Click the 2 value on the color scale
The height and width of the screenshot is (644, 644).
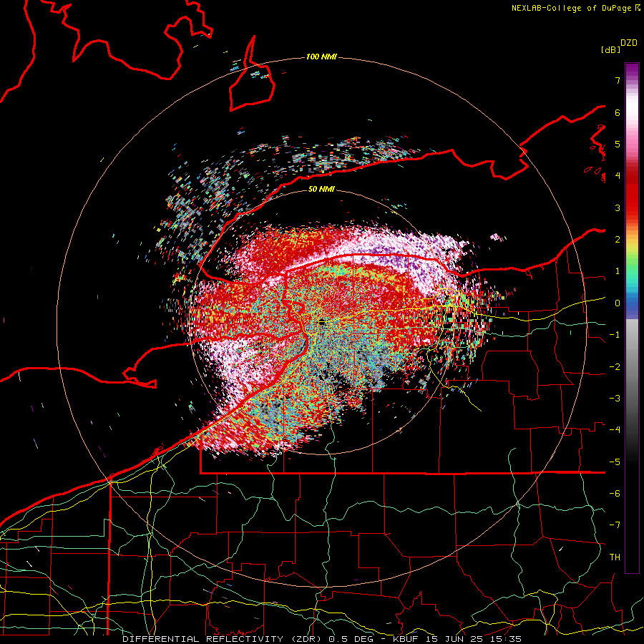(x=618, y=240)
